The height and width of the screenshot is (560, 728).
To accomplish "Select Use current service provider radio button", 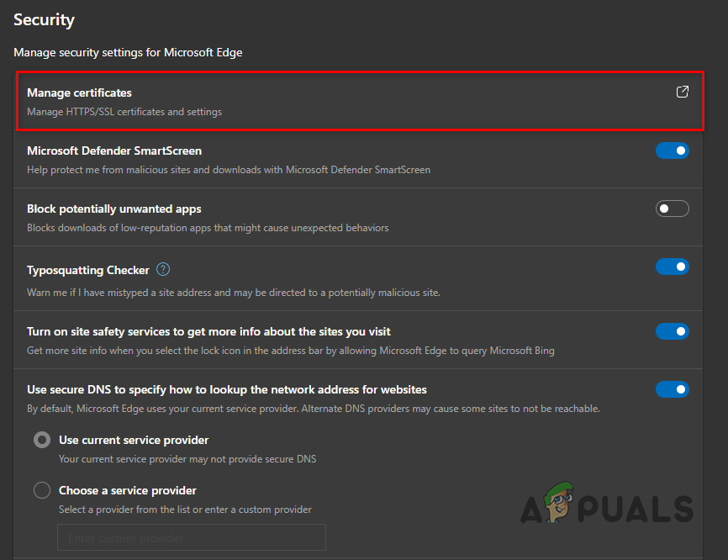I will [42, 440].
